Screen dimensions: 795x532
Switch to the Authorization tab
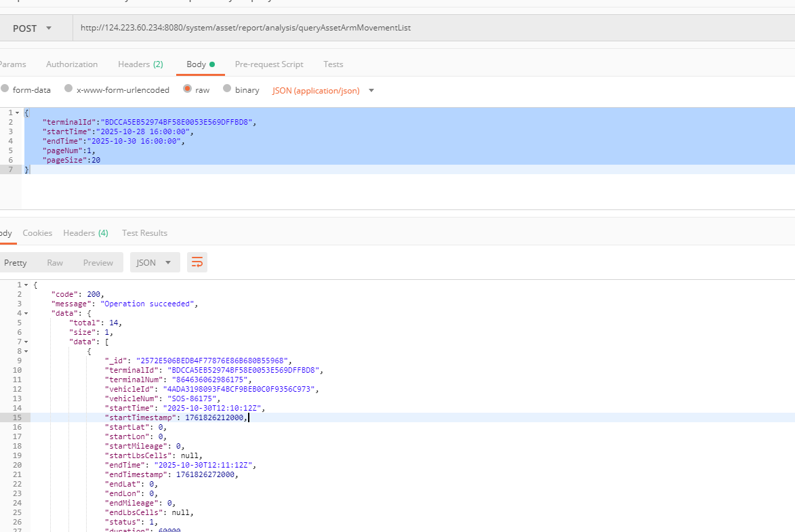(72, 64)
